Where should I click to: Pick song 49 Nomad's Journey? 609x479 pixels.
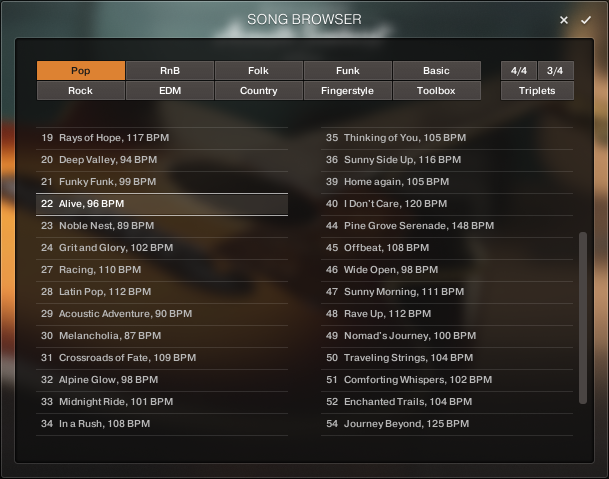[x=447, y=336]
